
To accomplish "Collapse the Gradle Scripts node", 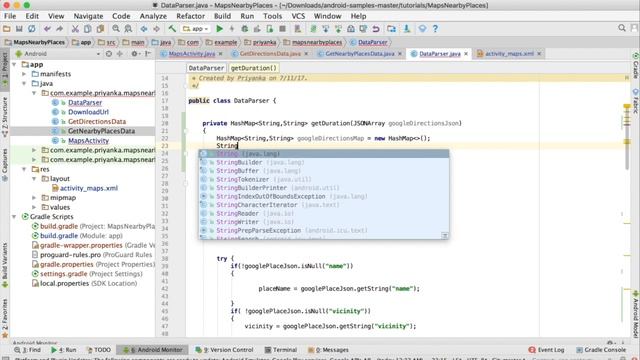I will (15, 217).
